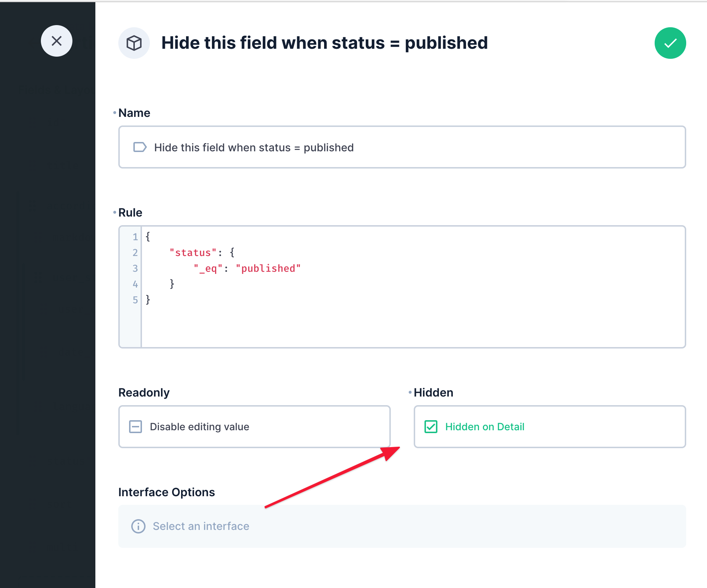Confirm changes with the green checkmark button
Viewport: 707px width, 588px height.
(x=670, y=43)
